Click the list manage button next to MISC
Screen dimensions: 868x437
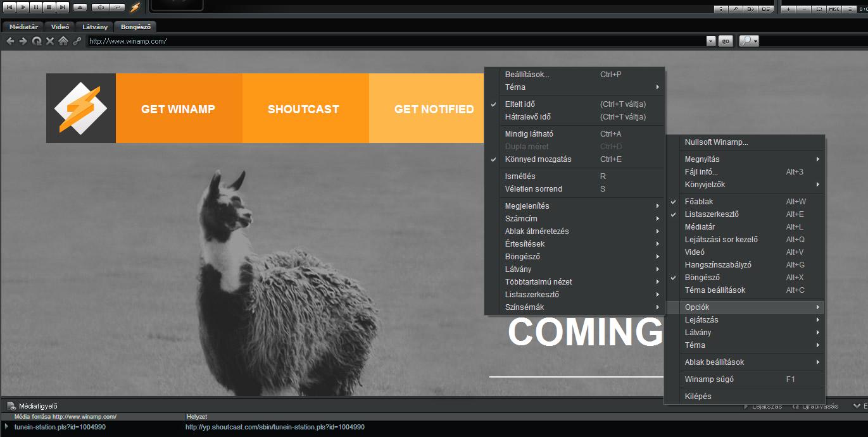(x=849, y=9)
